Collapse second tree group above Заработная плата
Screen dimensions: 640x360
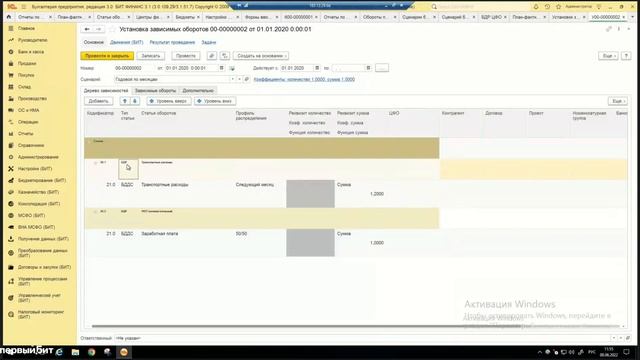click(96, 211)
